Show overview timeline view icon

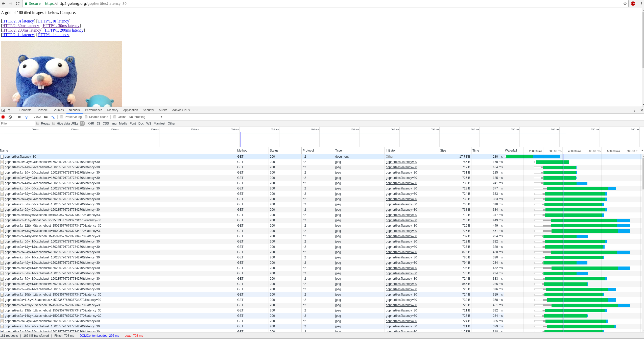click(x=53, y=117)
